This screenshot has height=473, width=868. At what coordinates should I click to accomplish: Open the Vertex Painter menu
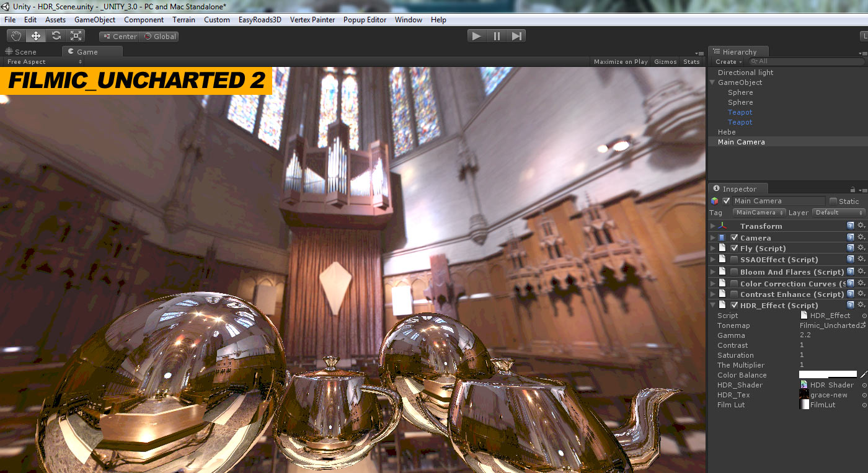click(312, 19)
